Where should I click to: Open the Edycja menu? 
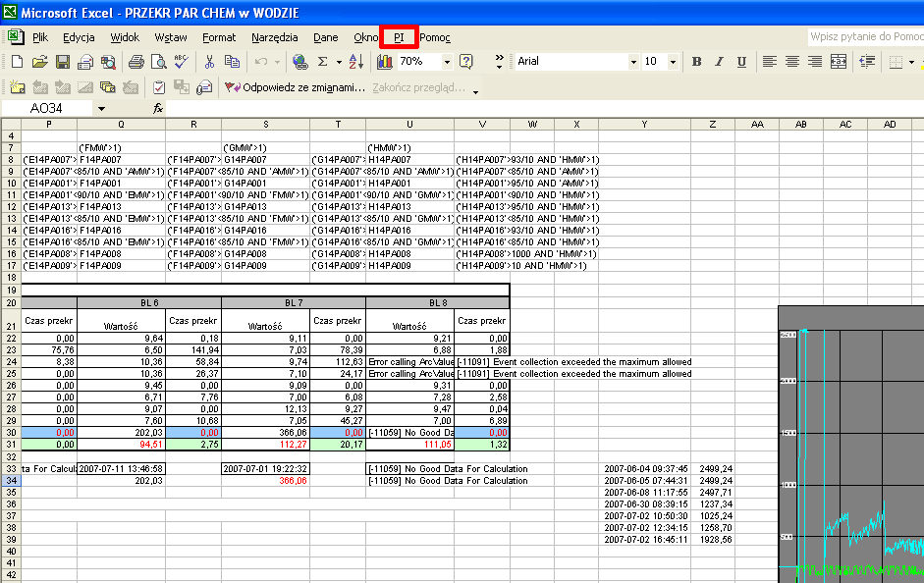(x=79, y=37)
